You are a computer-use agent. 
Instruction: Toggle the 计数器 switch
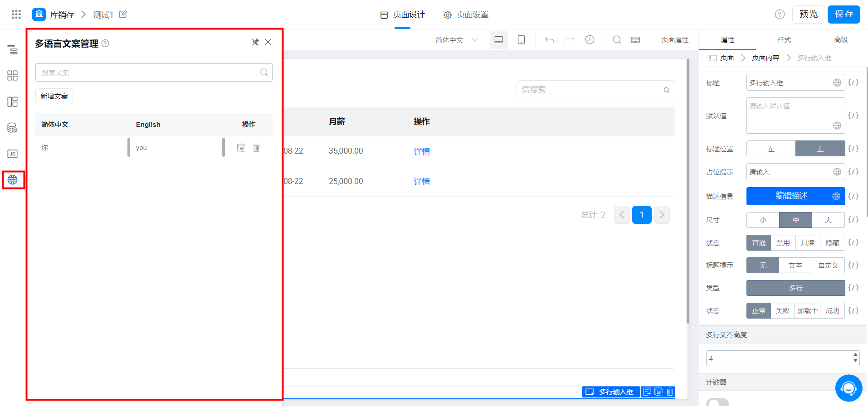click(717, 402)
